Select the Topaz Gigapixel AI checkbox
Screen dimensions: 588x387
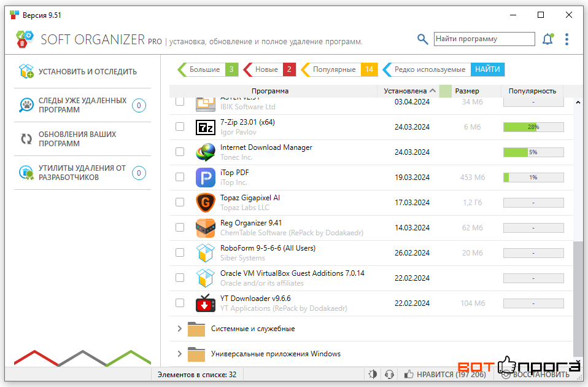[180, 202]
